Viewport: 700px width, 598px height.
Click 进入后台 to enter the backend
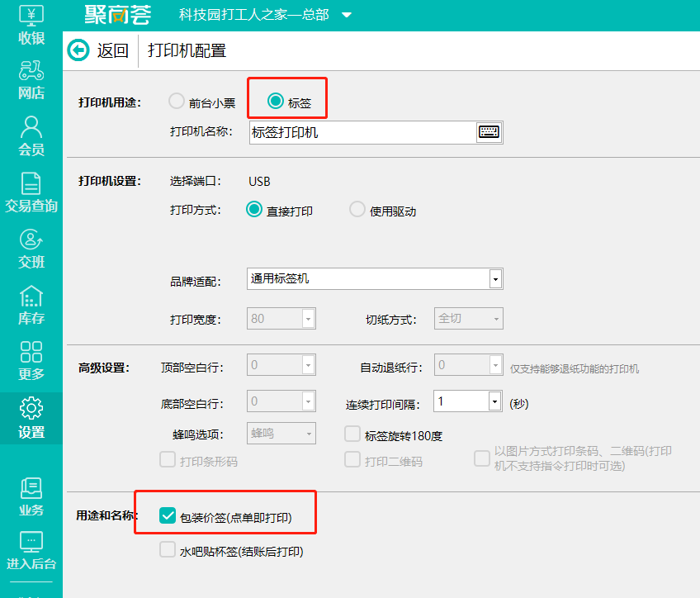tap(31, 549)
